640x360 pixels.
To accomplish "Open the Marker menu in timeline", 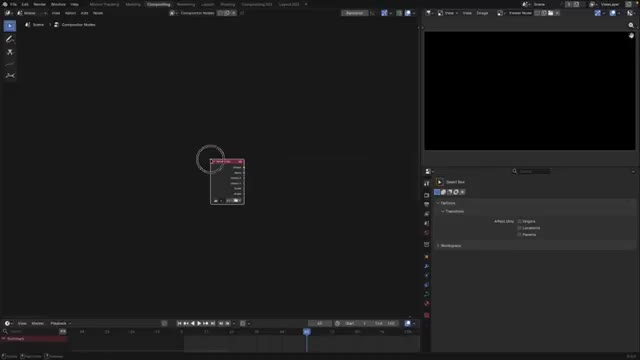I will pyautogui.click(x=38, y=323).
